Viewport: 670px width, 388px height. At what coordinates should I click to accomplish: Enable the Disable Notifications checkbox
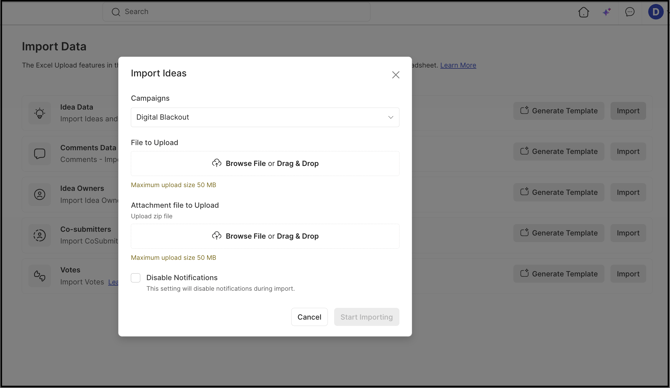[x=135, y=278]
